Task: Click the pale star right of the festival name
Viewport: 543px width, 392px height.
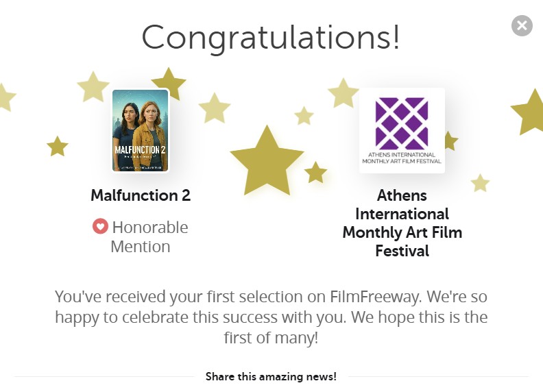Action: [480, 183]
